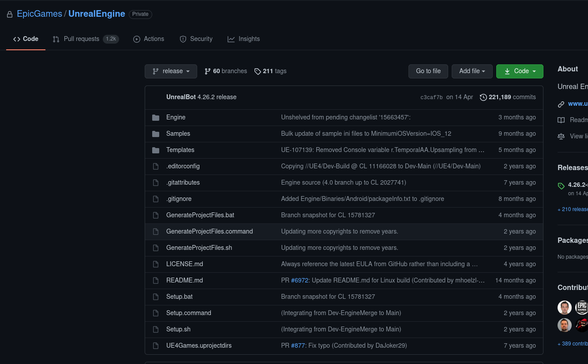Open the EpicGames organization link
588x364 pixels.
tap(39, 14)
